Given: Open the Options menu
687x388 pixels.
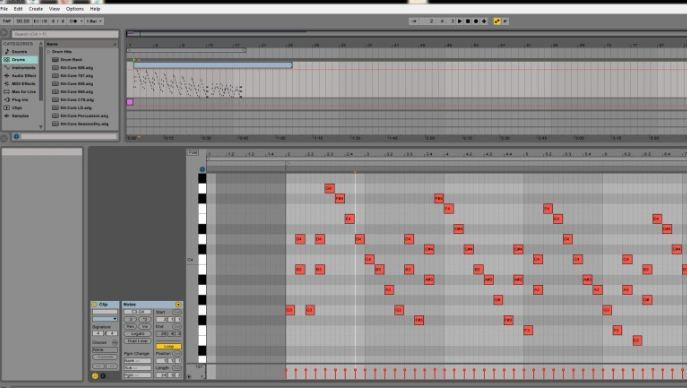Looking at the screenshot, I should (74, 9).
